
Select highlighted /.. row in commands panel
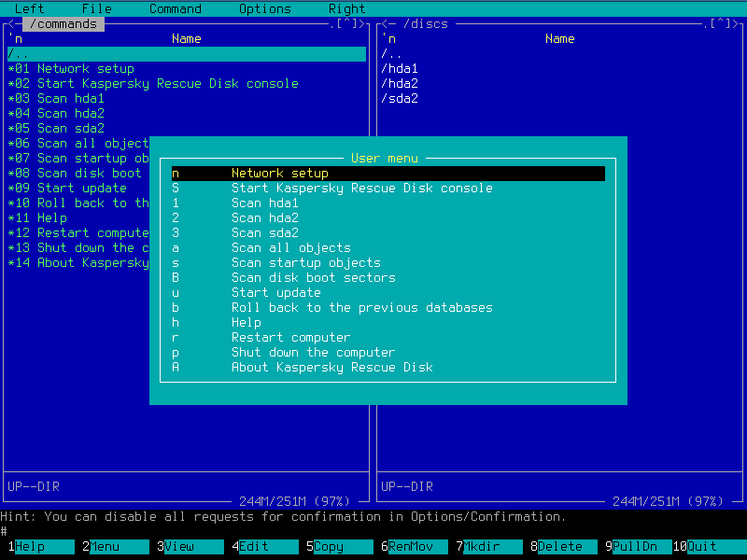187,54
